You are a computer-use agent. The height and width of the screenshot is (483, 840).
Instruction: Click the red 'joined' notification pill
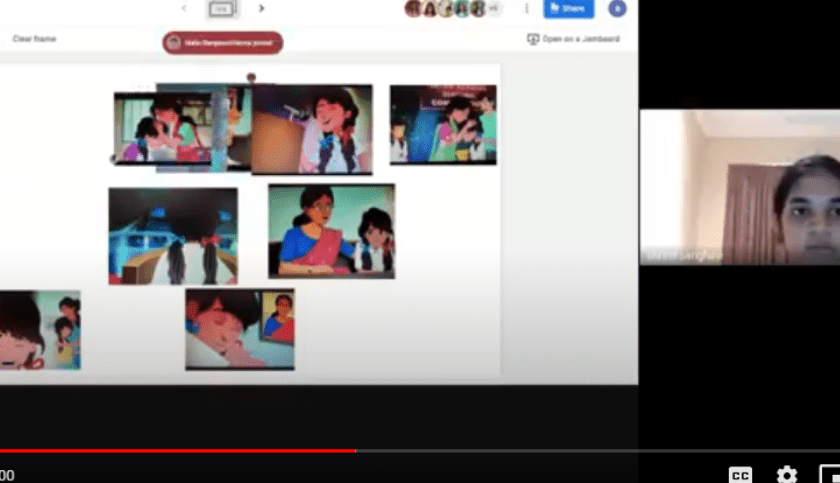(x=223, y=43)
